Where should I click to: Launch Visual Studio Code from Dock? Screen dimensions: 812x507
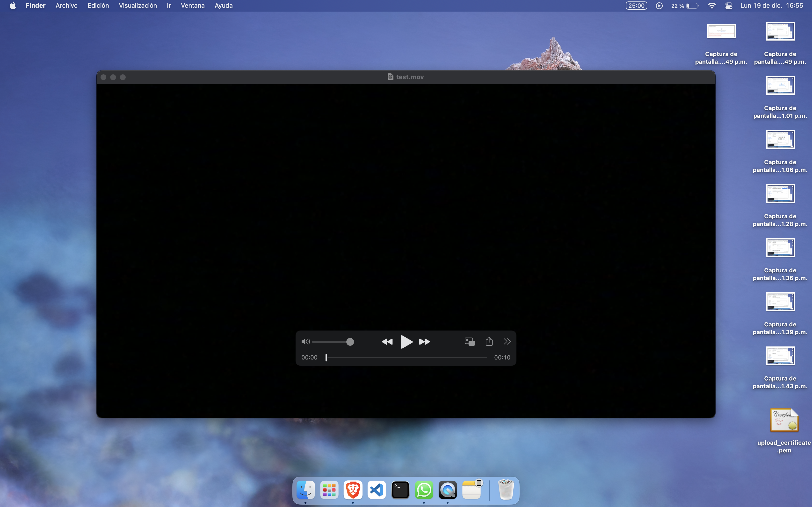377,490
